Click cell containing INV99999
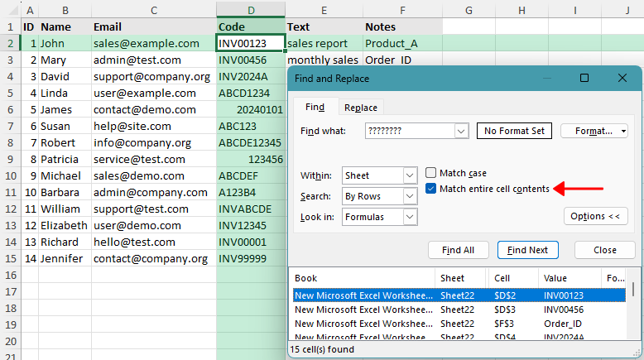The height and width of the screenshot is (360, 644). point(251,258)
